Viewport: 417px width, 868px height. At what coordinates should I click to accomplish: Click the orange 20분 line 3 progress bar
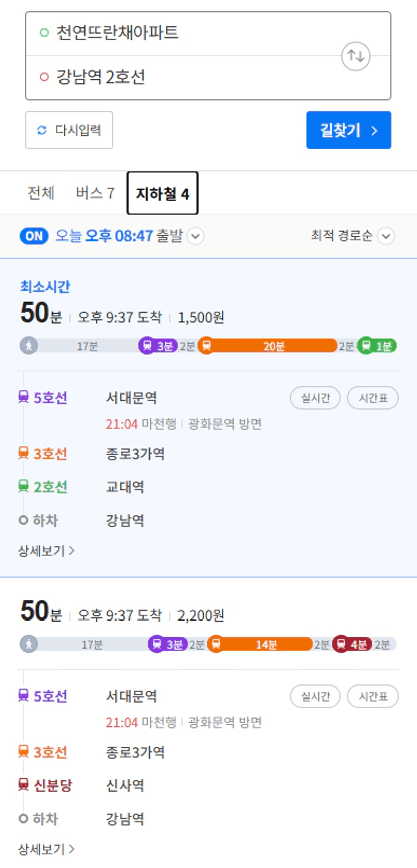(273, 346)
